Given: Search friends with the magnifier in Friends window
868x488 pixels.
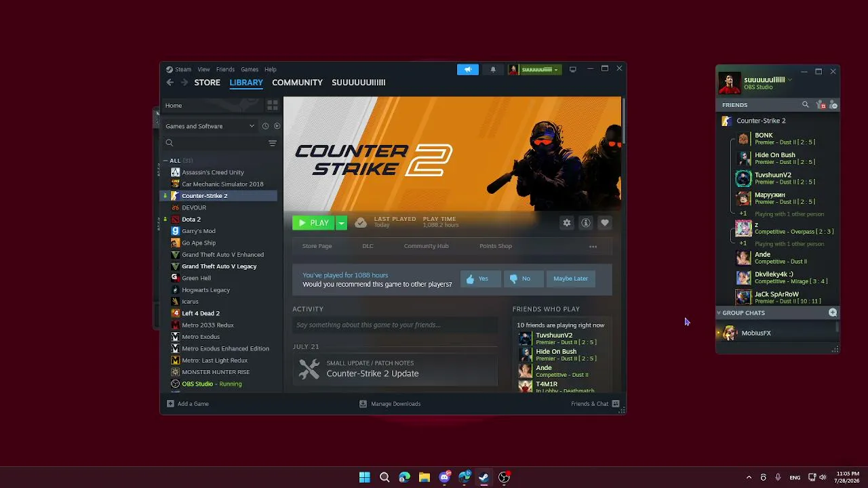Looking at the screenshot, I should point(806,105).
